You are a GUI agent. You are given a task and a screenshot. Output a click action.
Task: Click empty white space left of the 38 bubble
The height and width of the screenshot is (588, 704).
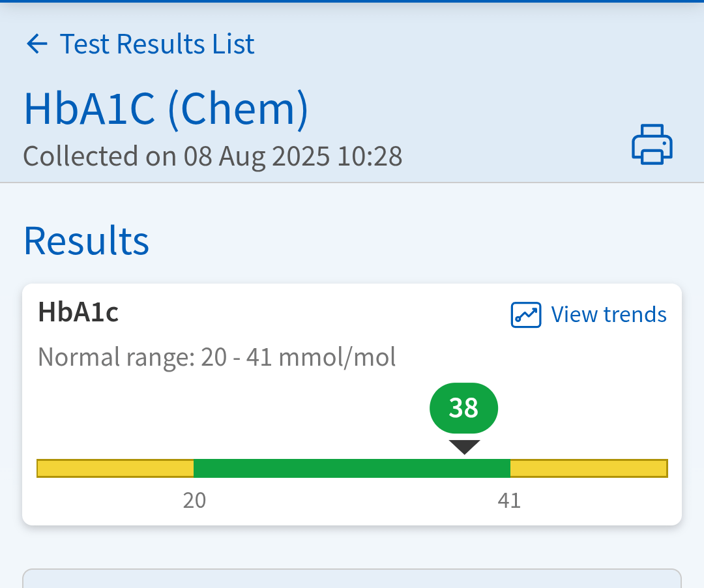(x=228, y=411)
